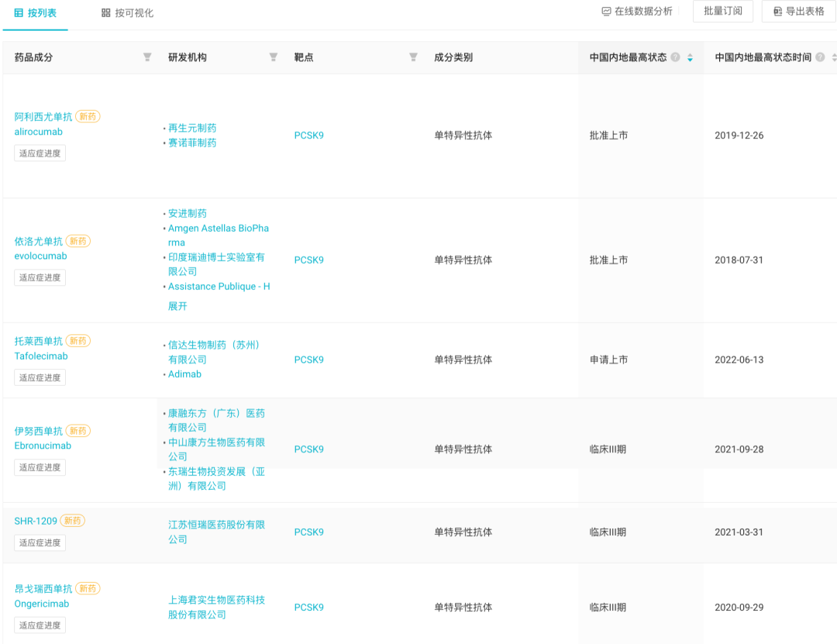Screen dimensions: 837x644
Task: Open 江苏恒瑞医药股份有限公司 link
Action: 216,532
